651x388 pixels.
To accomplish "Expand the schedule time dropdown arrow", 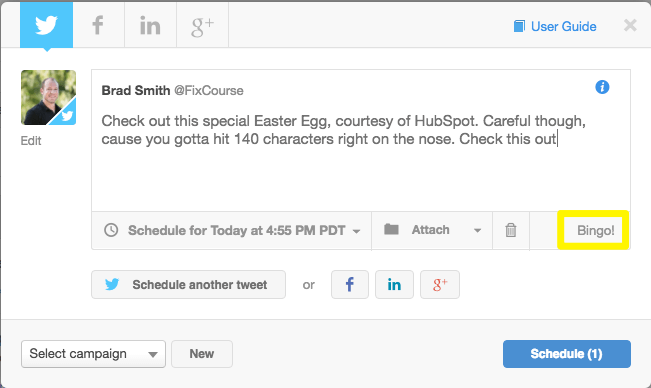I will [x=356, y=231].
